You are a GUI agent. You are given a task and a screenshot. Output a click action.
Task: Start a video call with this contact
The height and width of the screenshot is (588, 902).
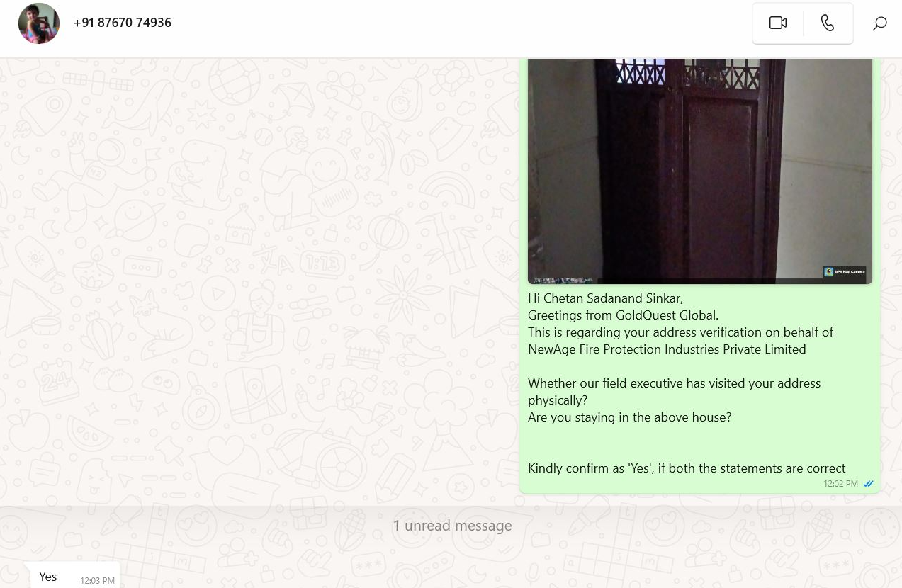point(778,23)
